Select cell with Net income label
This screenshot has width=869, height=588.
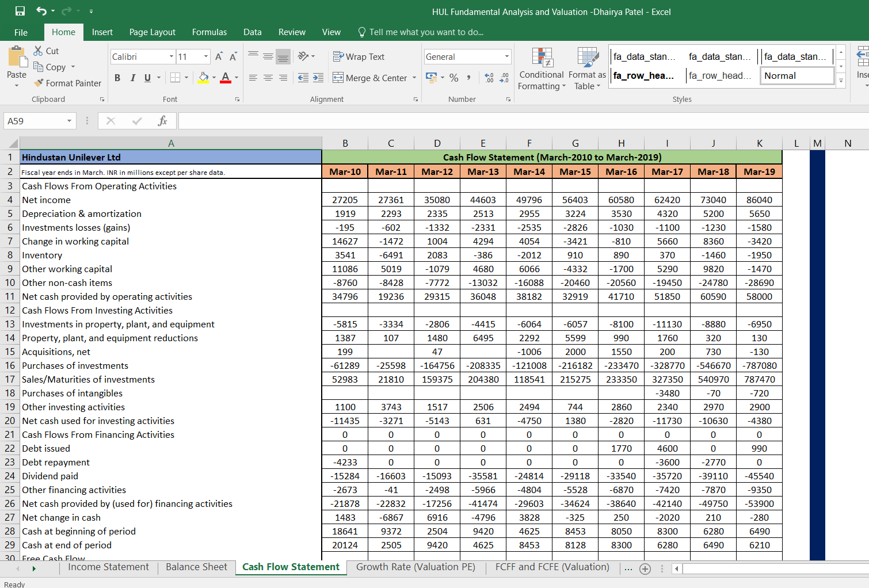[170, 200]
